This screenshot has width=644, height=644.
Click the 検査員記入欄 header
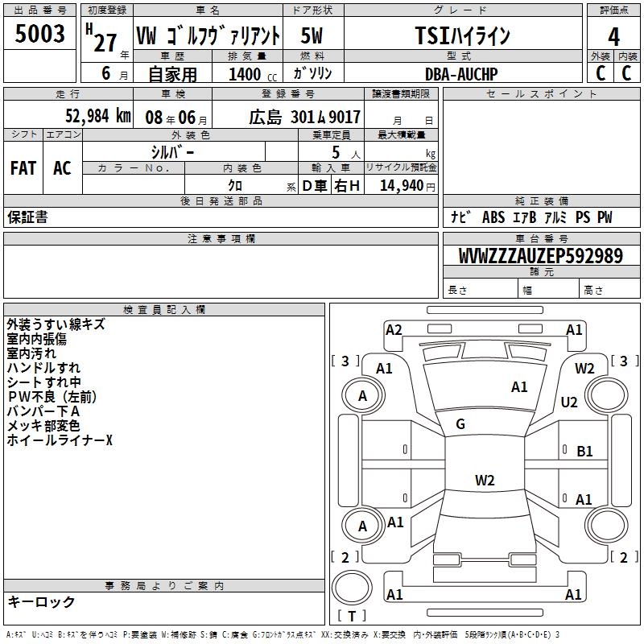(164, 310)
